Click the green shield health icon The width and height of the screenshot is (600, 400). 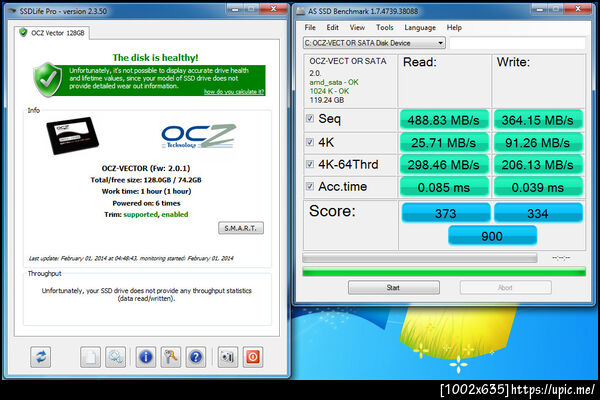click(48, 79)
